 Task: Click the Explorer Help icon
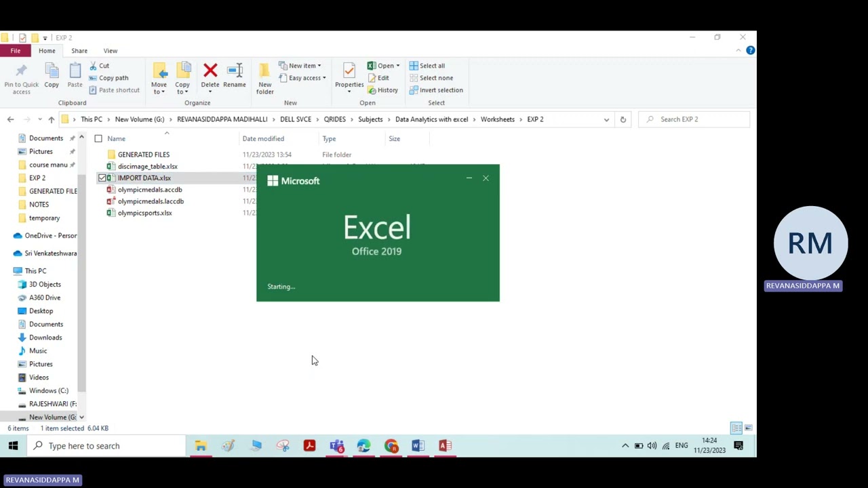(x=750, y=50)
